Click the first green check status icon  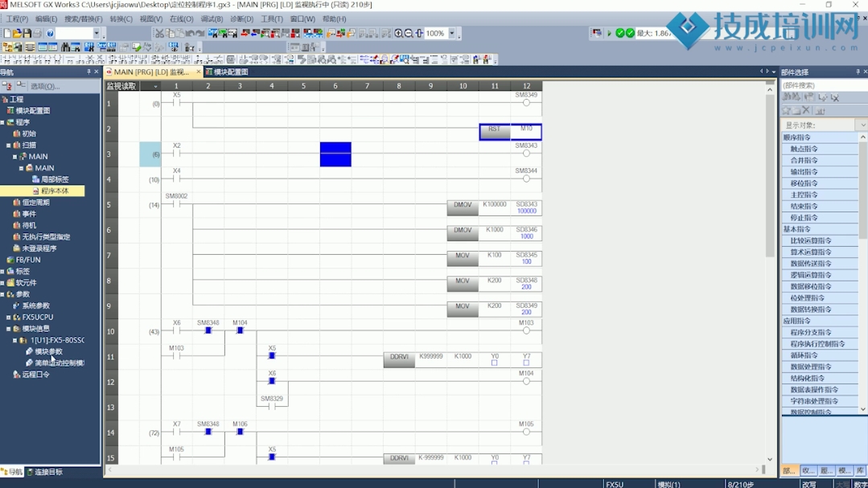620,33
